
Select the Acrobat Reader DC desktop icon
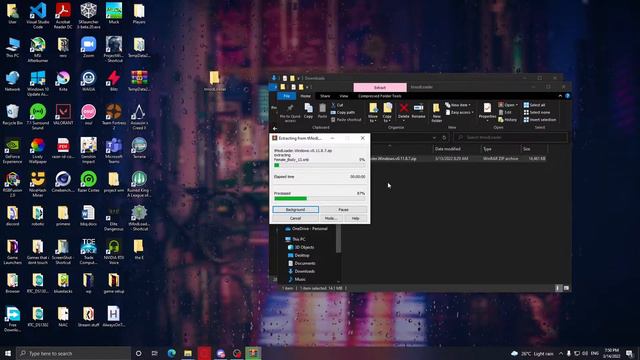coord(63,16)
